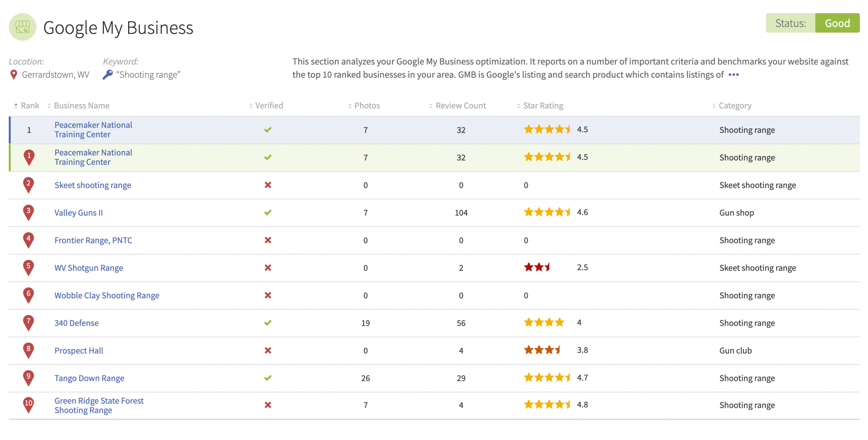This screenshot has height=440, width=868.
Task: Click map pin marker number 8
Action: (28, 351)
